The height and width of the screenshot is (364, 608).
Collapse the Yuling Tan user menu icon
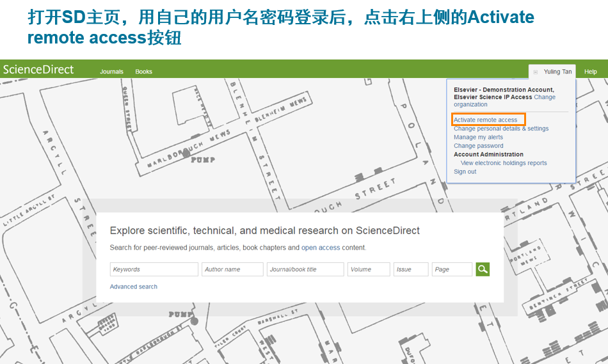click(x=536, y=72)
